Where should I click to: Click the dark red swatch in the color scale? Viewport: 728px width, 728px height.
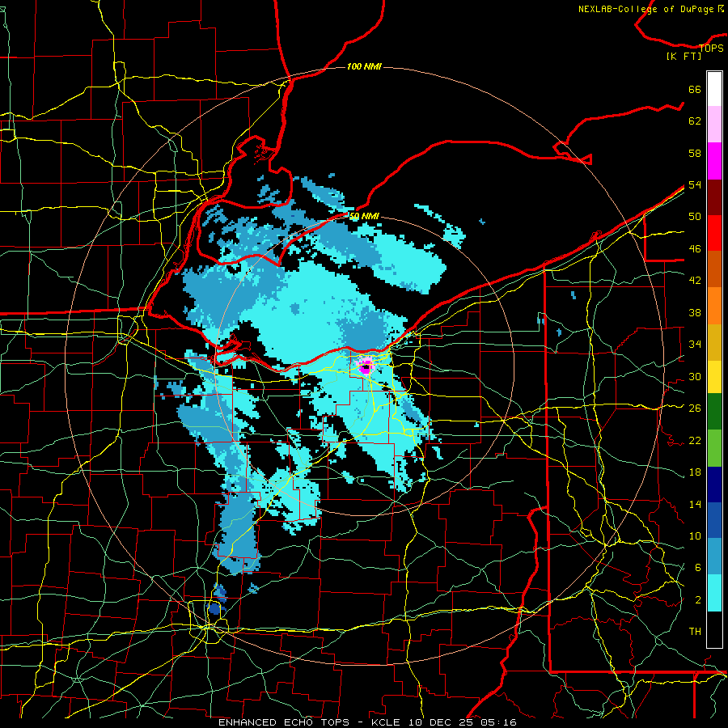pos(714,197)
